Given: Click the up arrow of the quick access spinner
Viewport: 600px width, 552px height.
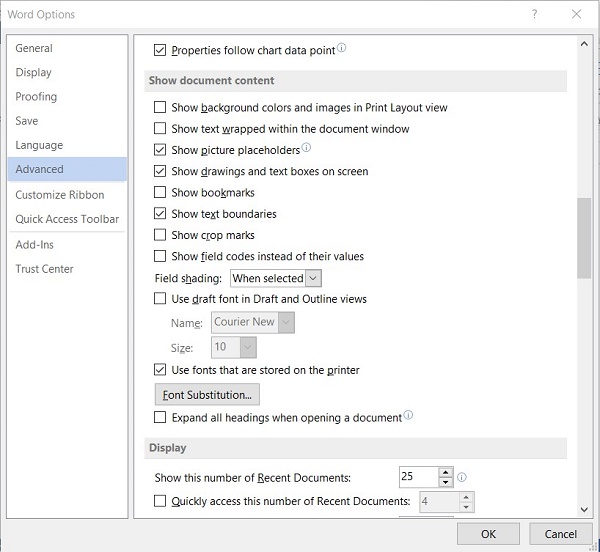Looking at the screenshot, I should (466, 497).
